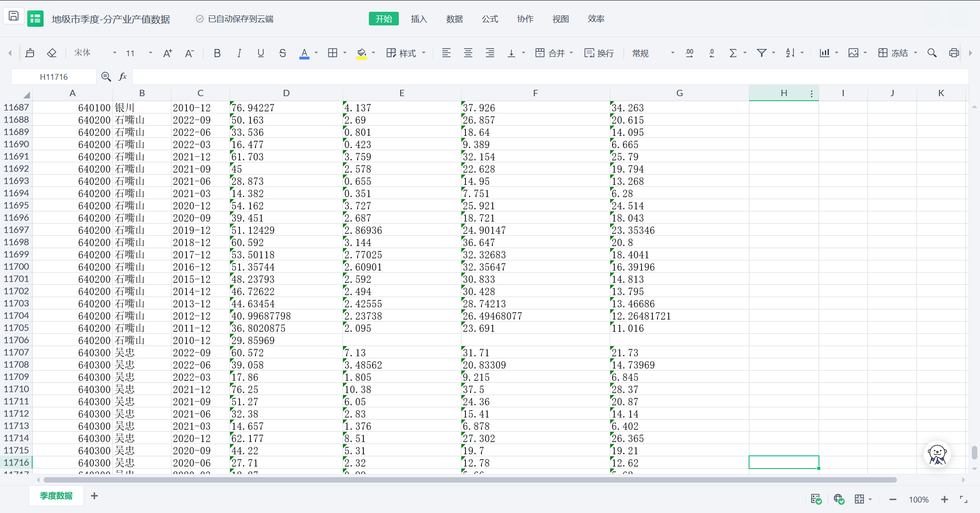Toggle italic text formatting
Viewport: 980px width, 513px height.
tap(239, 53)
